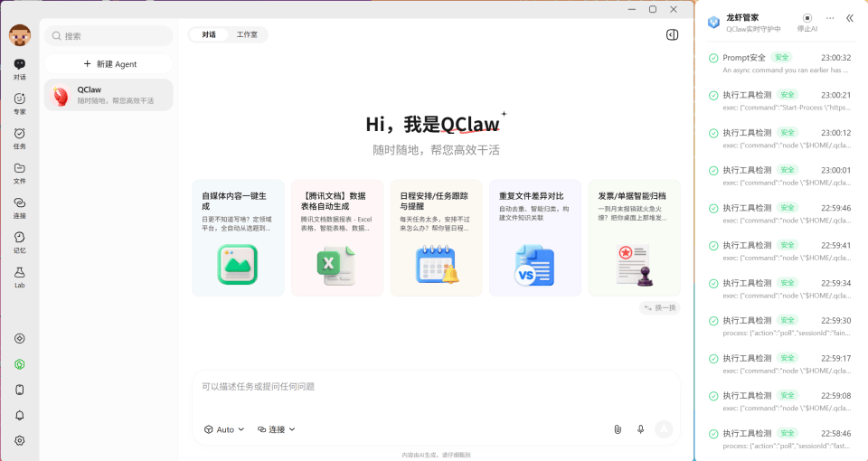Click the search magnifier icon in agent list
The width and height of the screenshot is (868, 461).
56,36
